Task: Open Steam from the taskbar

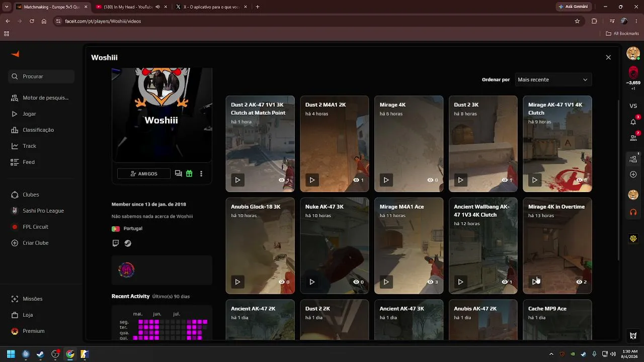Action: click(40, 354)
